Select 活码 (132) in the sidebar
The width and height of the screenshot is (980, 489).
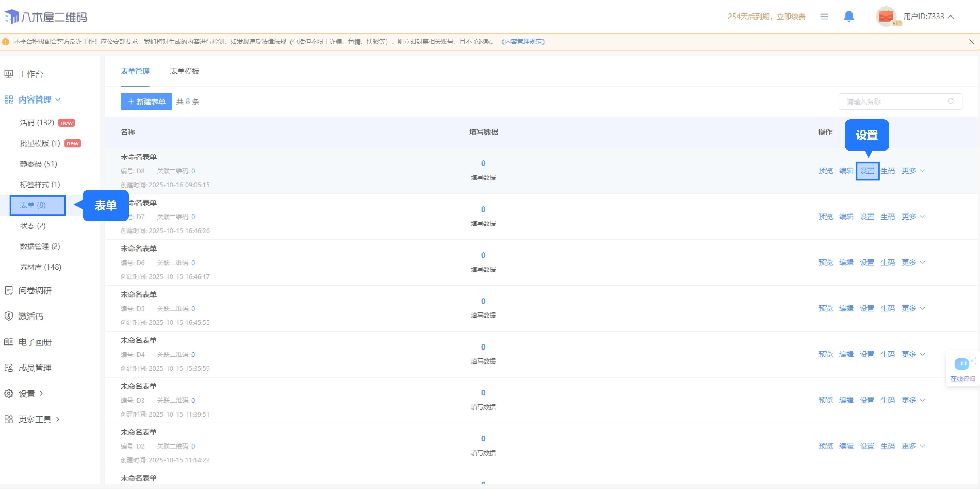click(37, 122)
